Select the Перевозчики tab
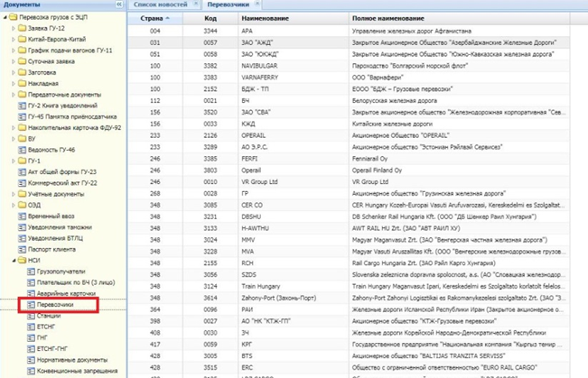 coord(228,5)
